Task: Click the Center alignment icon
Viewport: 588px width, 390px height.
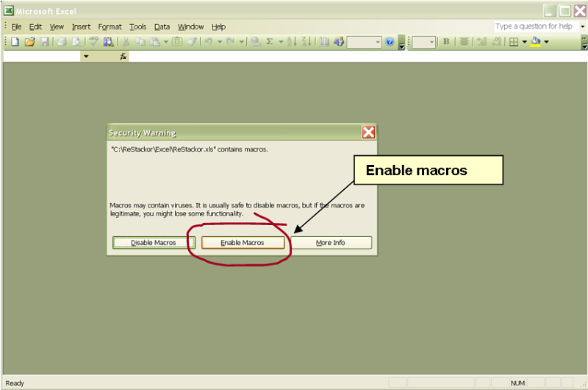Action: [x=464, y=42]
